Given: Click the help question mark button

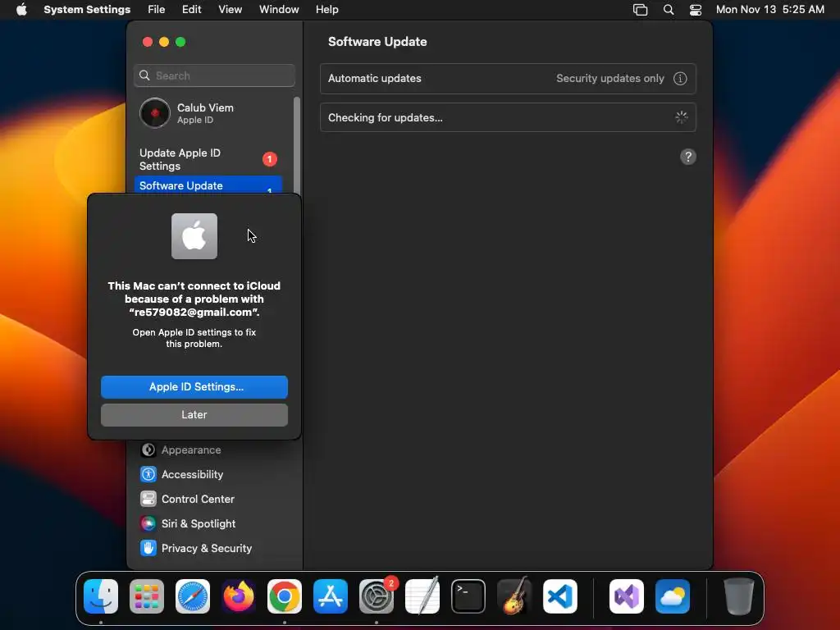Looking at the screenshot, I should pyautogui.click(x=688, y=157).
